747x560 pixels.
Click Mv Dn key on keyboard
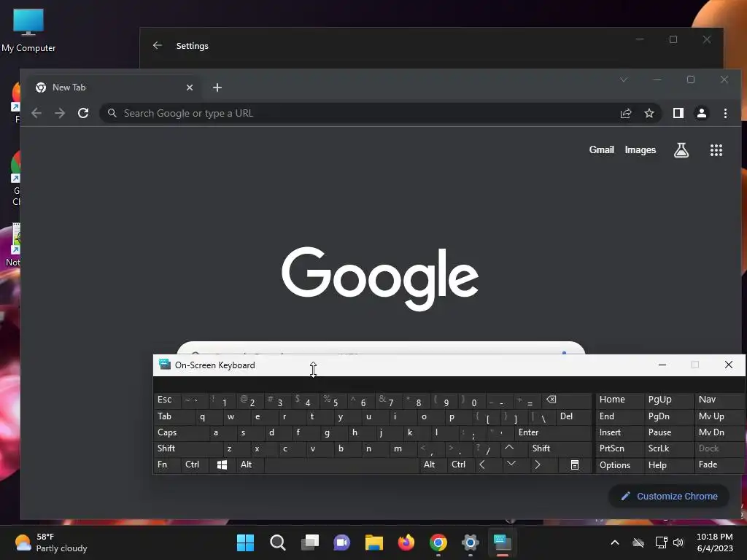tap(719, 432)
